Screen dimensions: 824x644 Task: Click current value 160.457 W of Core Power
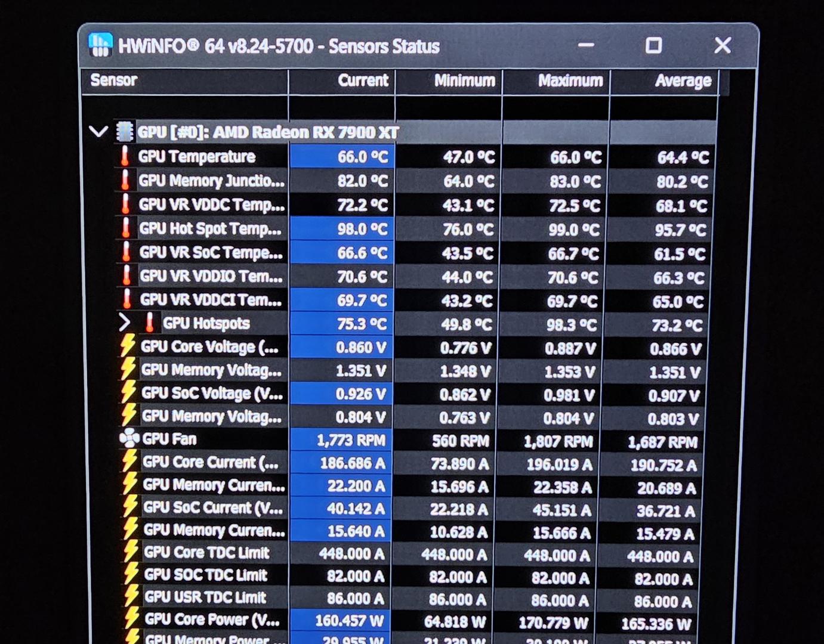pyautogui.click(x=350, y=621)
